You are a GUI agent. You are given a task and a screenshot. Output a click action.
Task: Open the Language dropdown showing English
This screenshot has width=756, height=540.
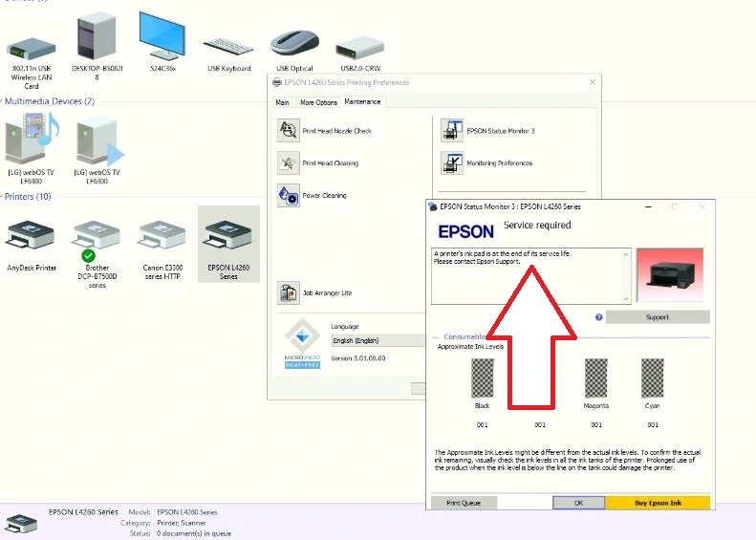coord(378,340)
